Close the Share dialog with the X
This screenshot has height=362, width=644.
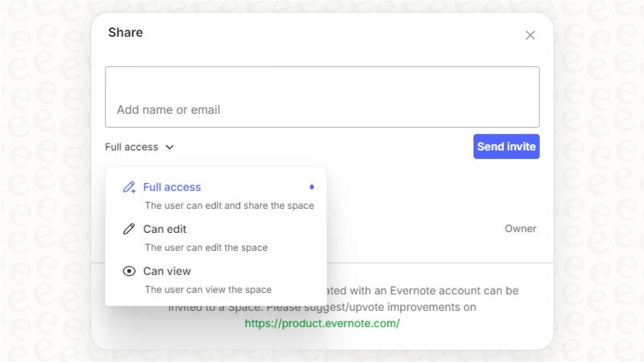tap(530, 35)
